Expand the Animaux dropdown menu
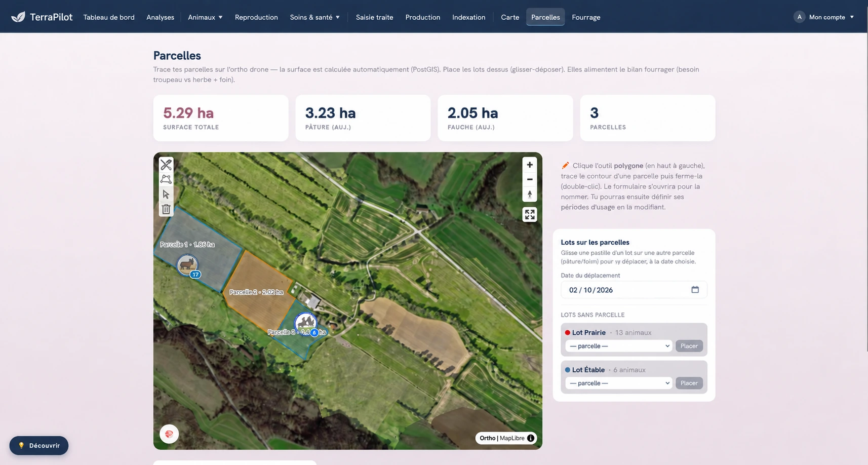The width and height of the screenshot is (868, 465). tap(205, 17)
